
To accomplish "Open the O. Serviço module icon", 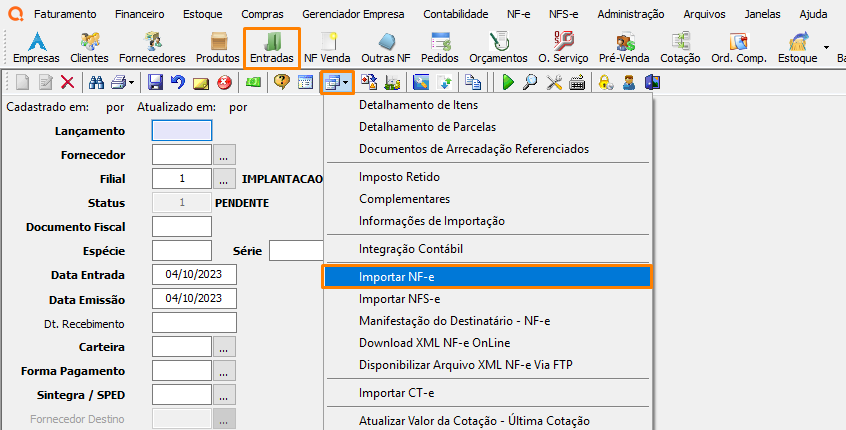I will (563, 47).
